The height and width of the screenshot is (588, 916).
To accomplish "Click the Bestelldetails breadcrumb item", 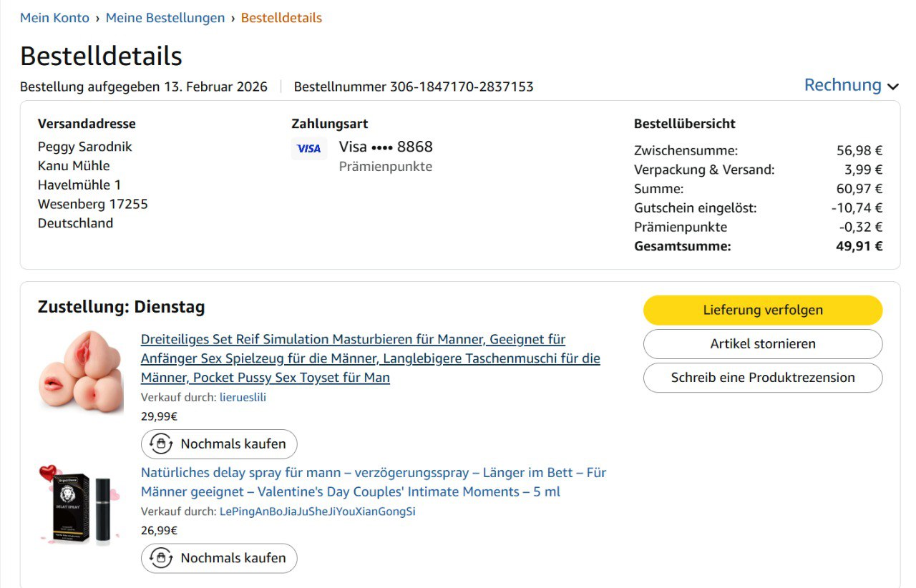I will click(x=281, y=18).
